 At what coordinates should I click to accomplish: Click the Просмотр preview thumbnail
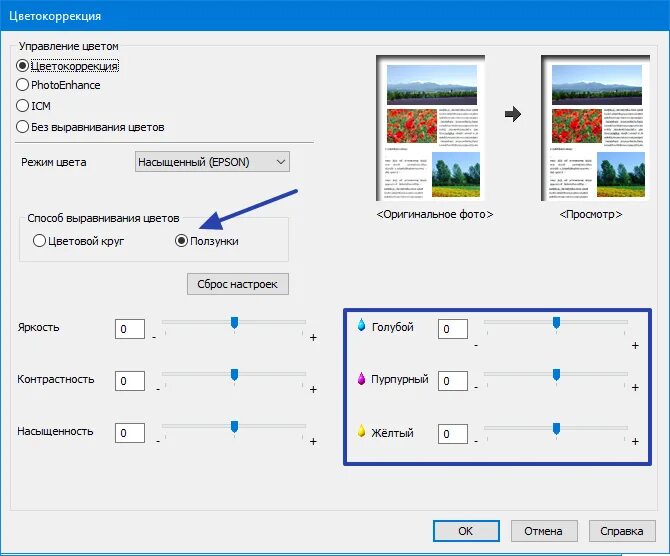tap(596, 128)
